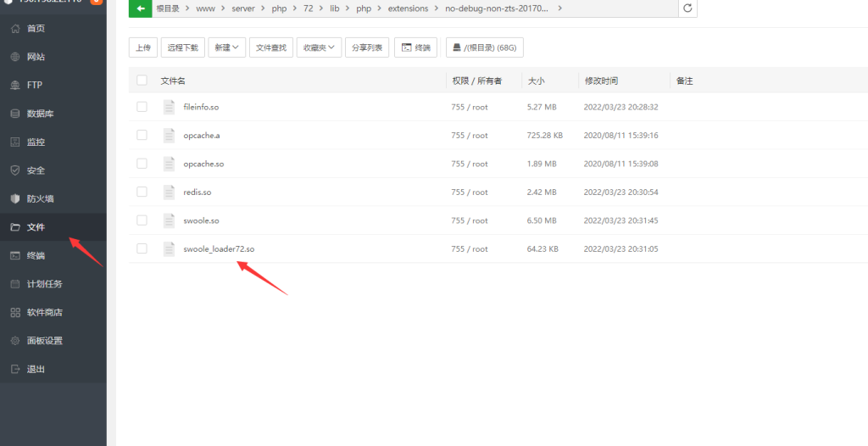
Task: Click the 远程下载 button
Action: [182, 48]
